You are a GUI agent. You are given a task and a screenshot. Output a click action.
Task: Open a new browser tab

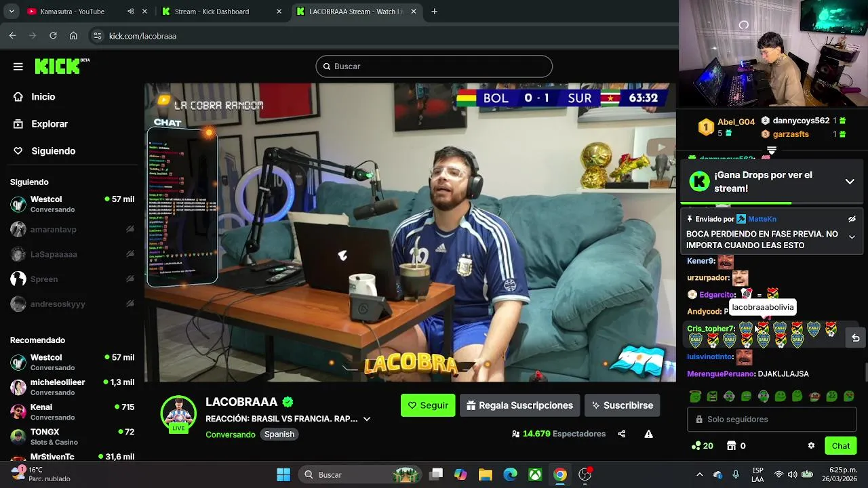(x=434, y=12)
